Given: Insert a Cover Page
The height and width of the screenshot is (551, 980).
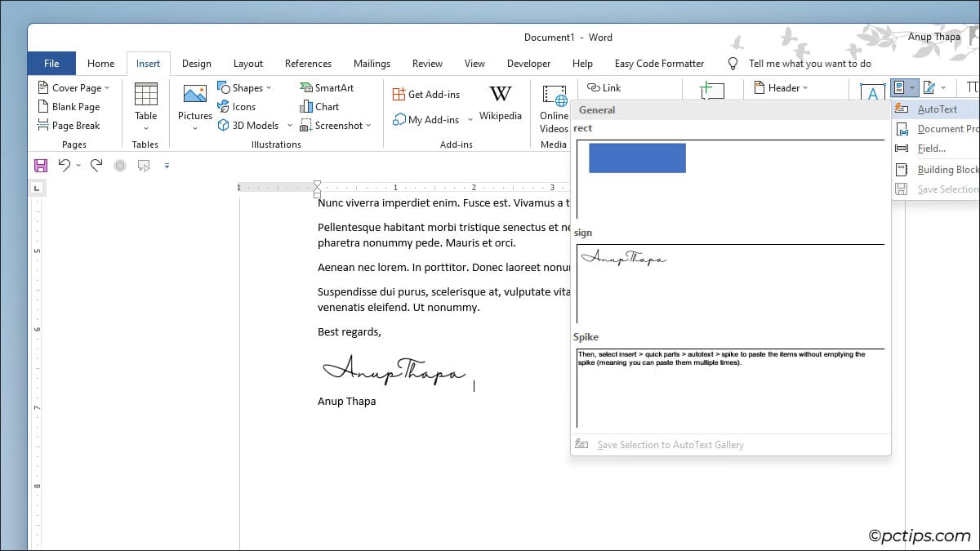Looking at the screenshot, I should tap(73, 87).
